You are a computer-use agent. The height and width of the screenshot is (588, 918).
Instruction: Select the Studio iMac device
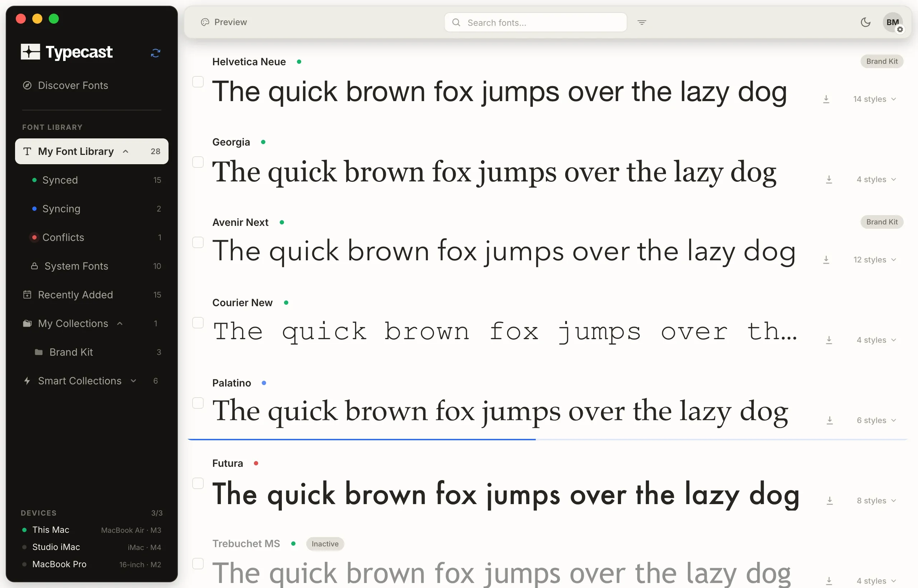(x=92, y=547)
